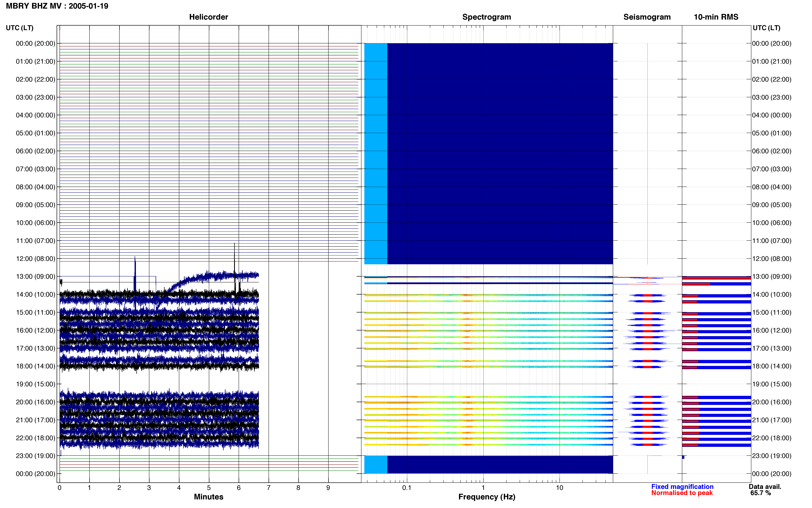Click the "0.1" tick on the frequency axis
Viewport: 812px width, 508px height.
[407, 487]
